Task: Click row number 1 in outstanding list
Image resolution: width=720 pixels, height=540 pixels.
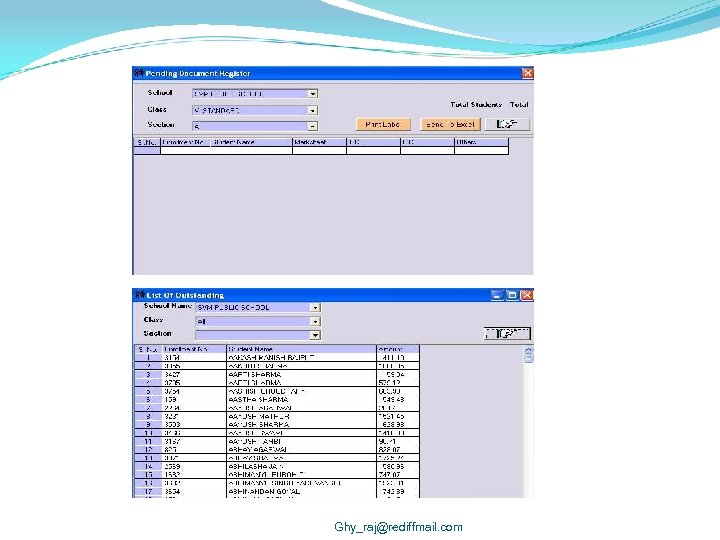Action: click(148, 358)
